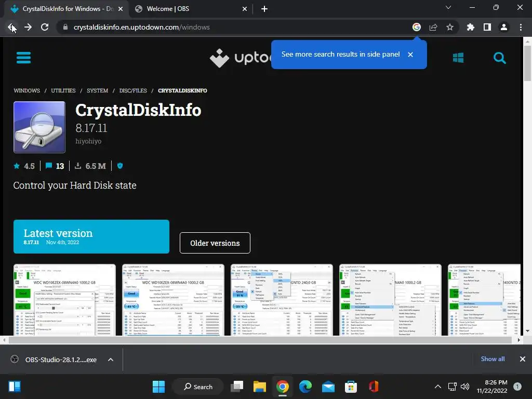The width and height of the screenshot is (532, 399).
Task: Open the Mail app from taskbar
Action: (328, 387)
